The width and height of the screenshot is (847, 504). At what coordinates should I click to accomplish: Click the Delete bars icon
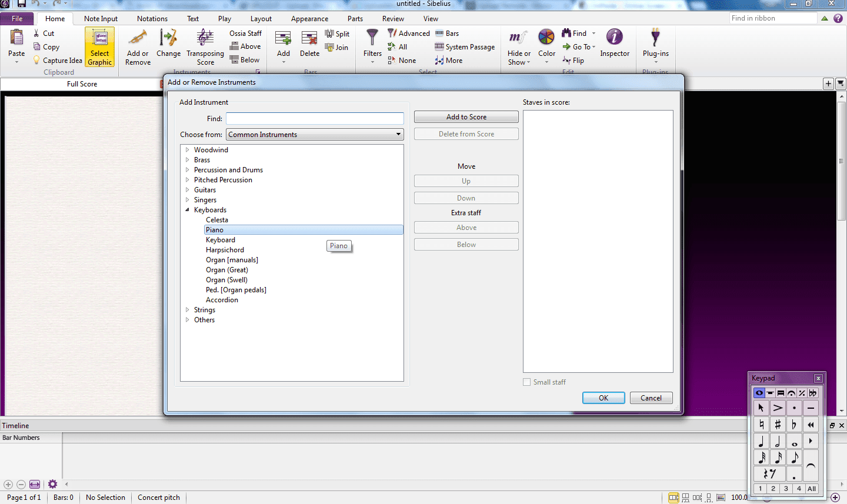309,39
